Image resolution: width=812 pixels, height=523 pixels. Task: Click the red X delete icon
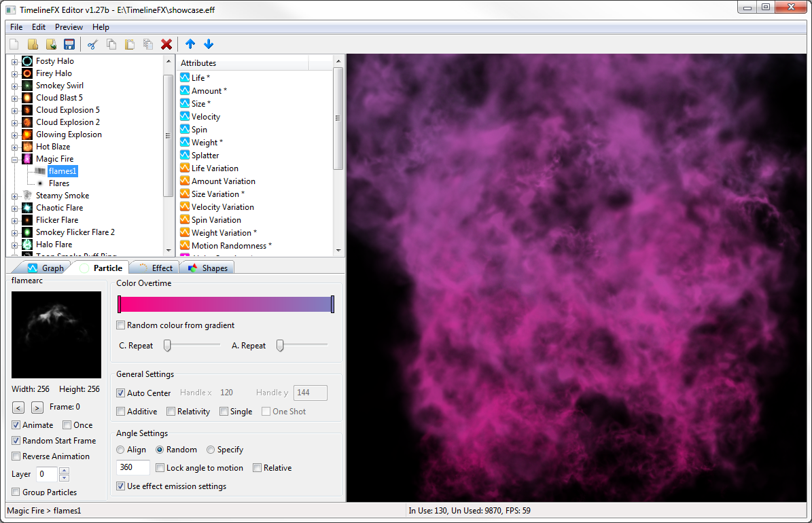click(x=166, y=44)
